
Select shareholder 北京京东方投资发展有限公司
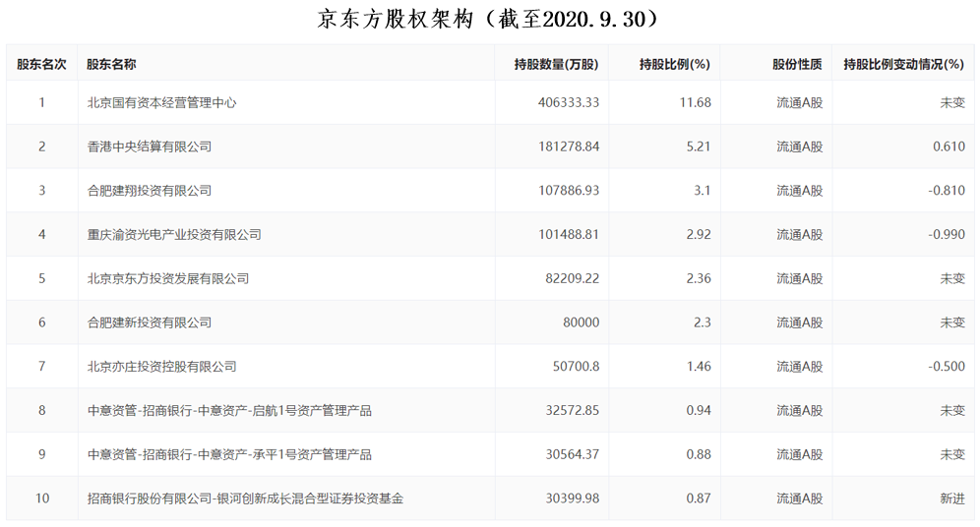(x=168, y=278)
